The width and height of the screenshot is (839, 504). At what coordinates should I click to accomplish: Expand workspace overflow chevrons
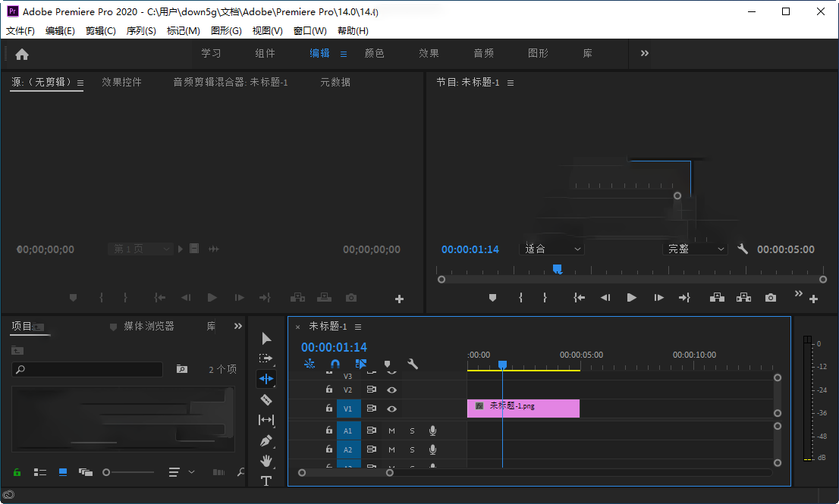point(645,53)
